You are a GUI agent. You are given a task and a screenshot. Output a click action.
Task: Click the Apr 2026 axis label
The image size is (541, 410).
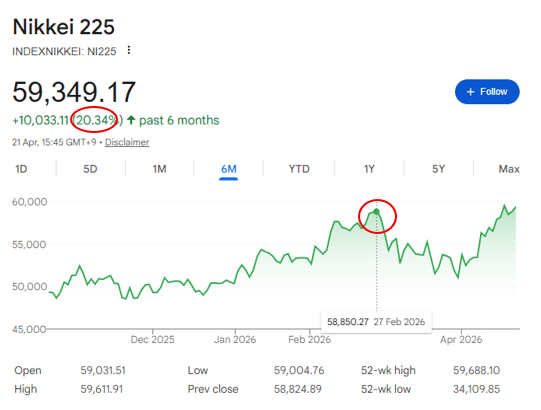click(x=461, y=340)
